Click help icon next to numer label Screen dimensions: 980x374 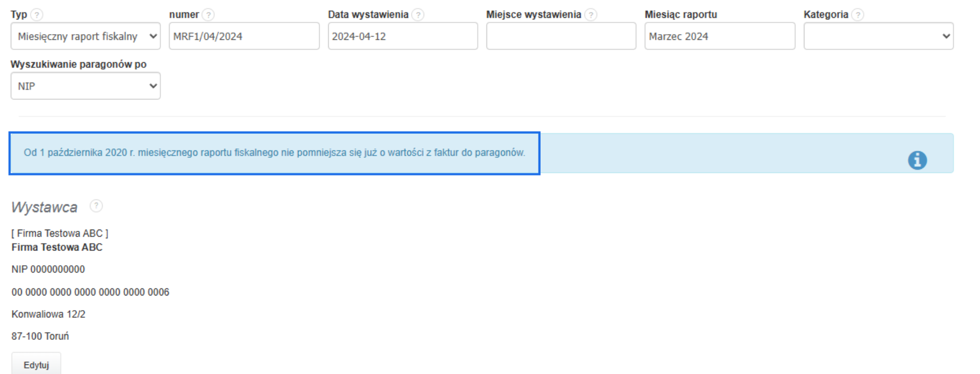click(208, 15)
